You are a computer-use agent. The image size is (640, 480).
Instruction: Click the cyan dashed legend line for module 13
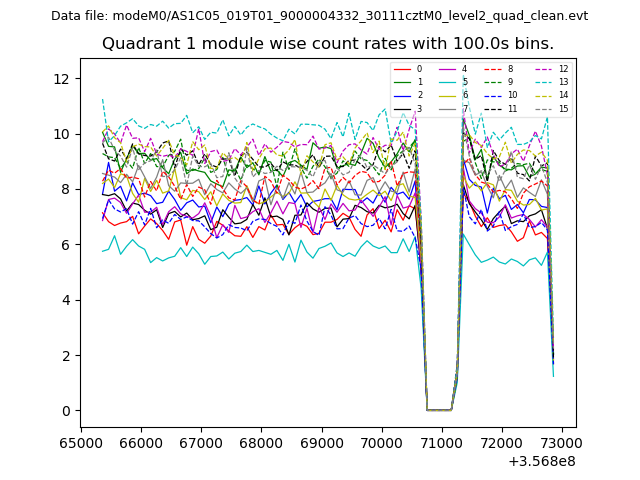(543, 82)
